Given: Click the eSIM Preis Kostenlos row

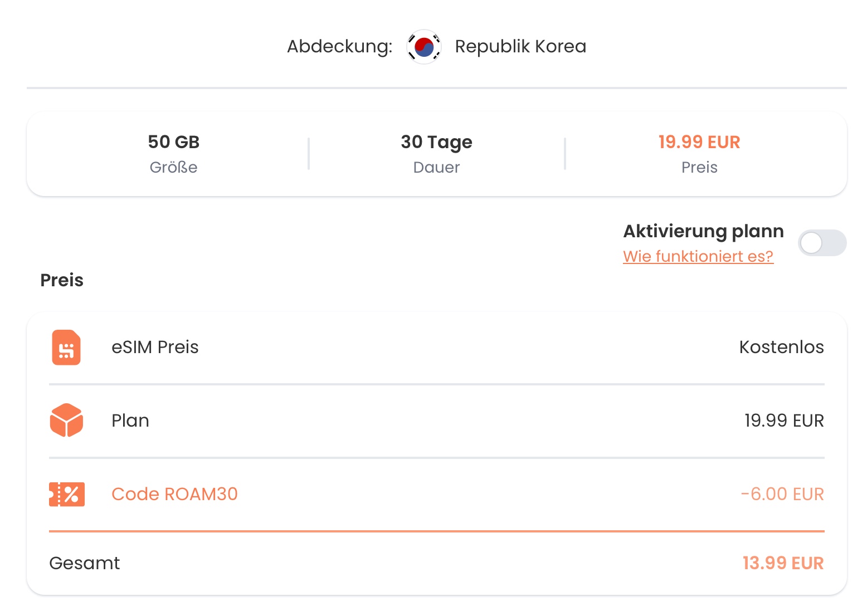Looking at the screenshot, I should [435, 347].
